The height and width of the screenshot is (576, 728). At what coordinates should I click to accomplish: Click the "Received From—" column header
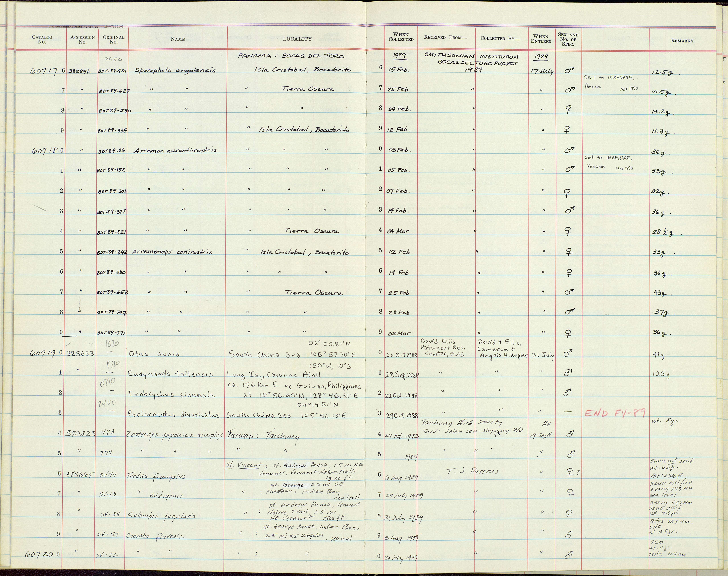tap(445, 37)
